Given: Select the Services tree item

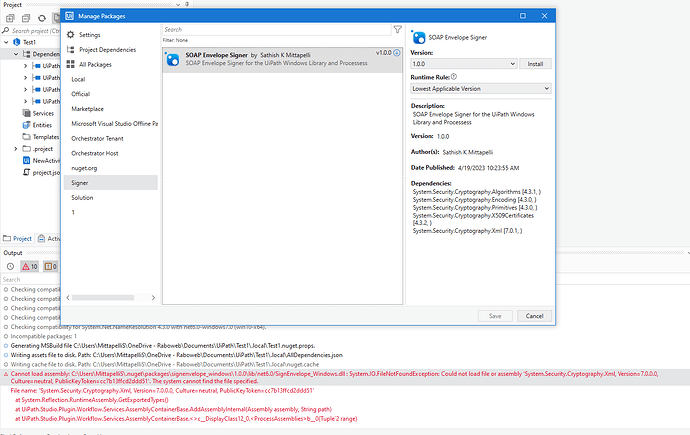Looking at the screenshot, I should click(x=43, y=113).
